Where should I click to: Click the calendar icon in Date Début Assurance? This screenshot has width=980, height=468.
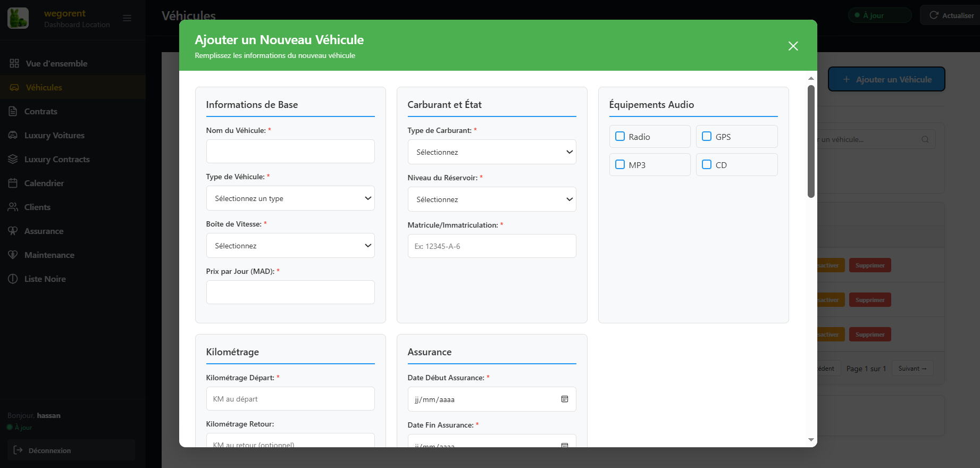pos(565,399)
